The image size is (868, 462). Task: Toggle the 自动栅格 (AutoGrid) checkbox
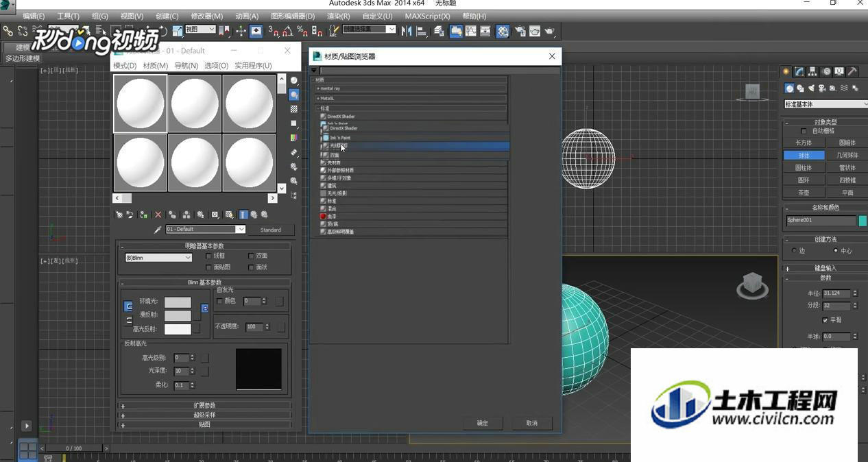pos(804,131)
